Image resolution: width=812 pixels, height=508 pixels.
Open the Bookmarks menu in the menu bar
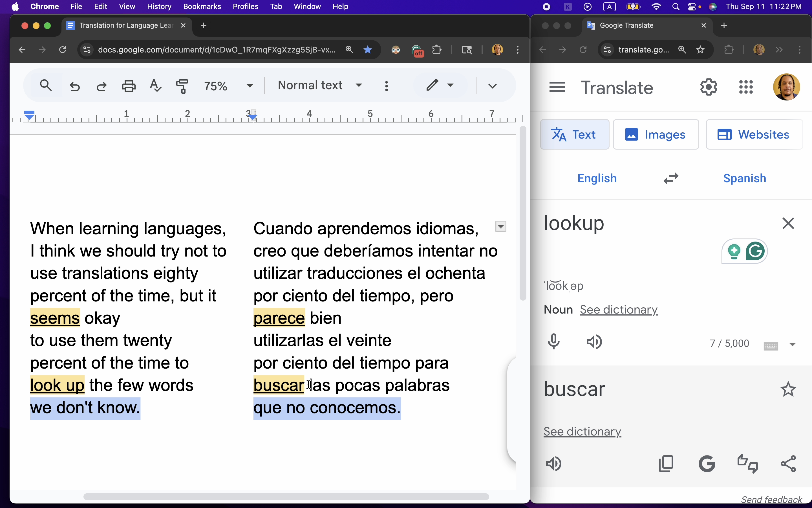tap(202, 6)
